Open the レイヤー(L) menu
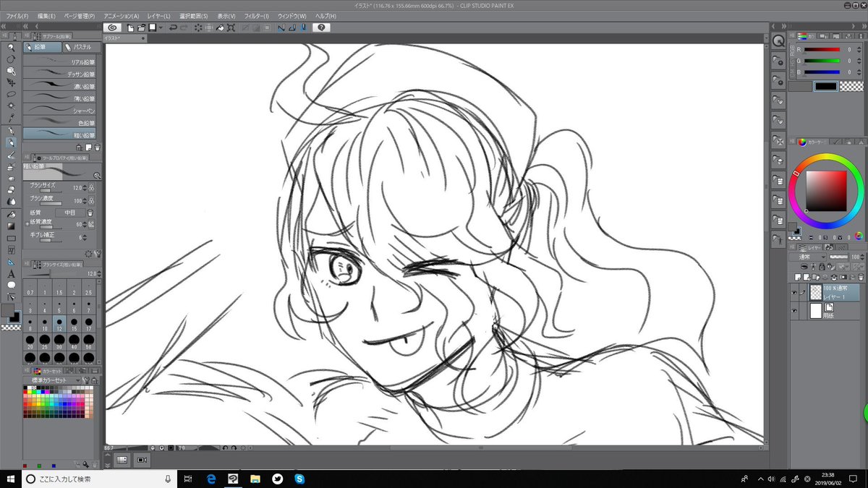 [x=159, y=16]
